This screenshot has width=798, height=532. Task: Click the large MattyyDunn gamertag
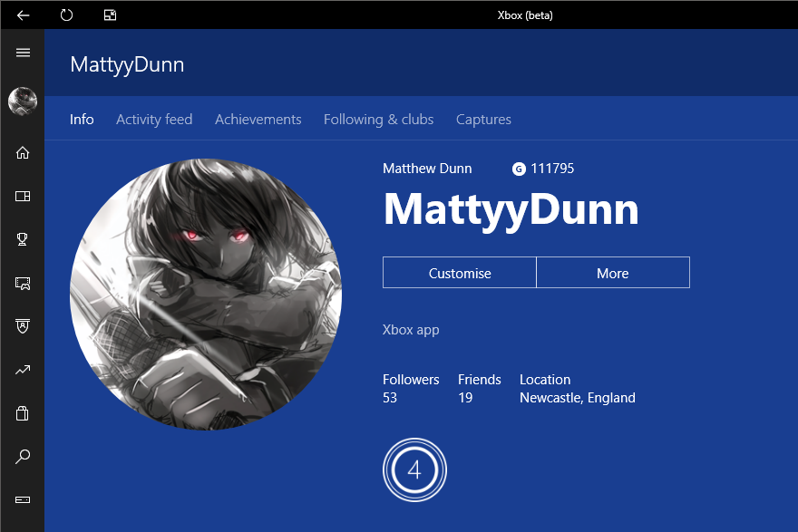point(511,210)
